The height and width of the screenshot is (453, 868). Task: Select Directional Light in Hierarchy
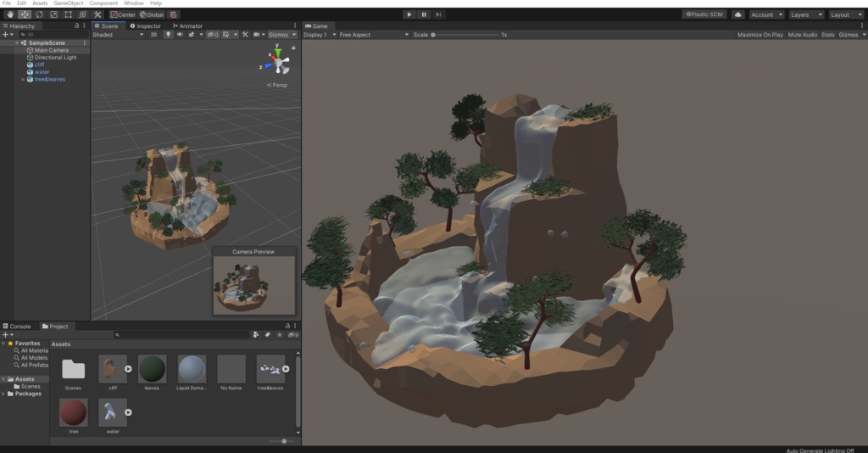pyautogui.click(x=52, y=57)
